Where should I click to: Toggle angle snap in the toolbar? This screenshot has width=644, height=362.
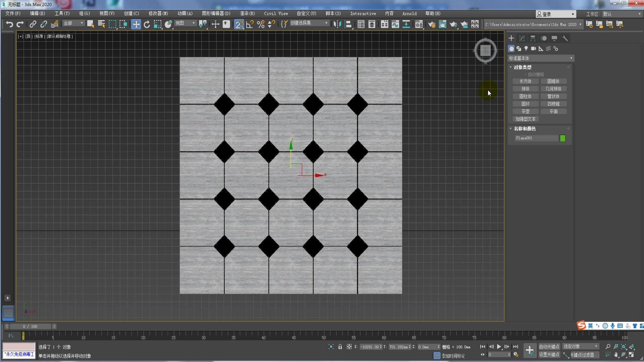click(x=250, y=24)
